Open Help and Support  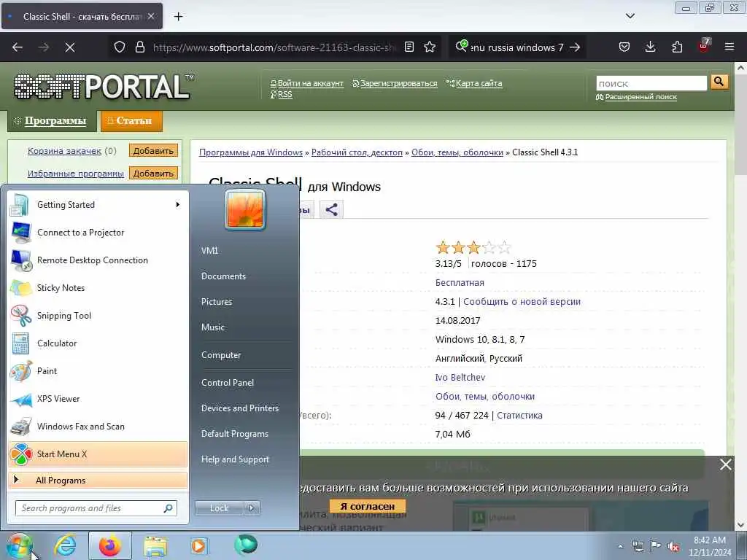coord(236,459)
